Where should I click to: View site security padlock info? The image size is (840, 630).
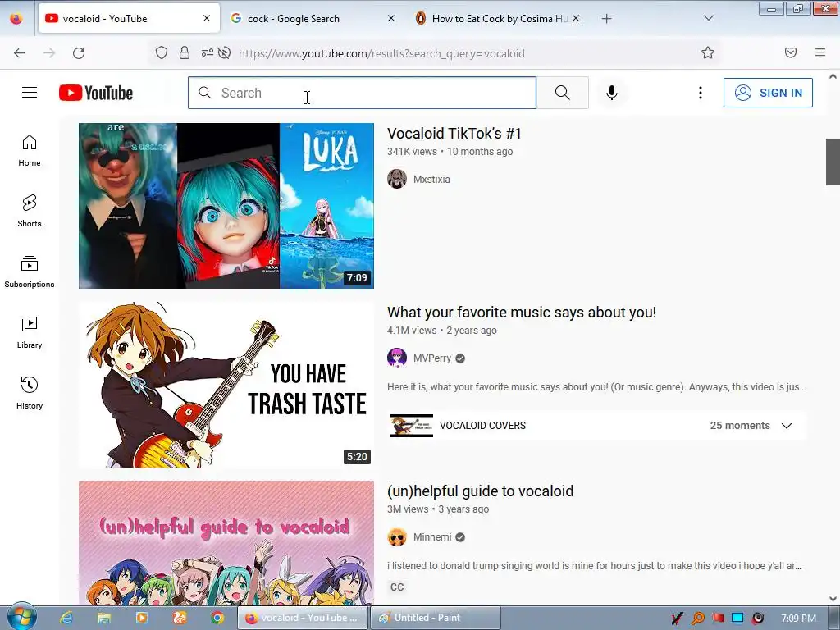click(185, 52)
